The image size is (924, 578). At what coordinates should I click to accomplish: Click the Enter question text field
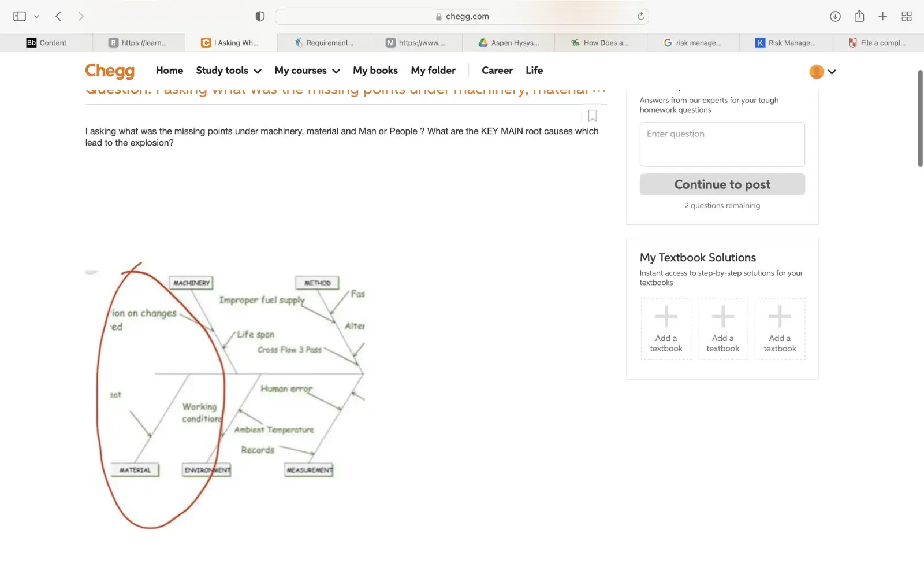coord(722,144)
